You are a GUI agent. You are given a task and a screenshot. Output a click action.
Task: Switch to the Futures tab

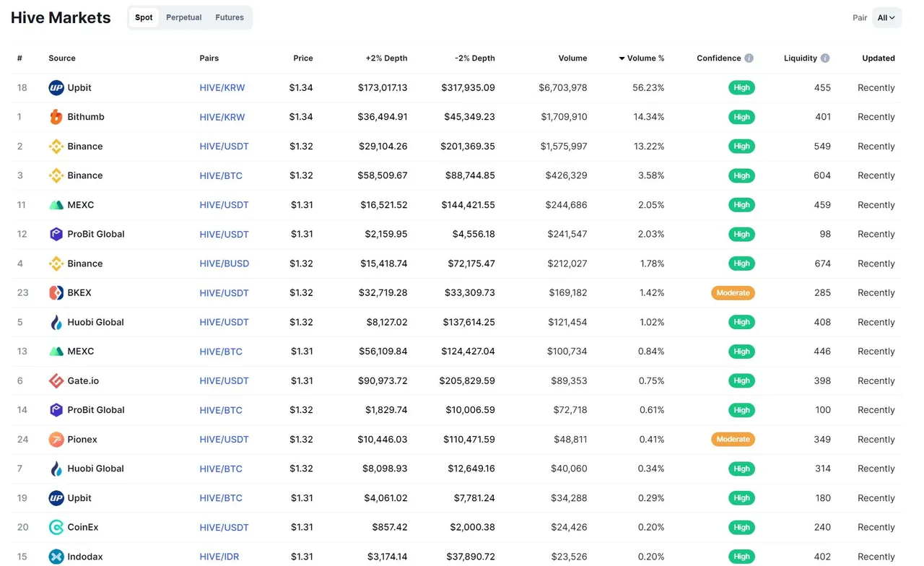[230, 17]
